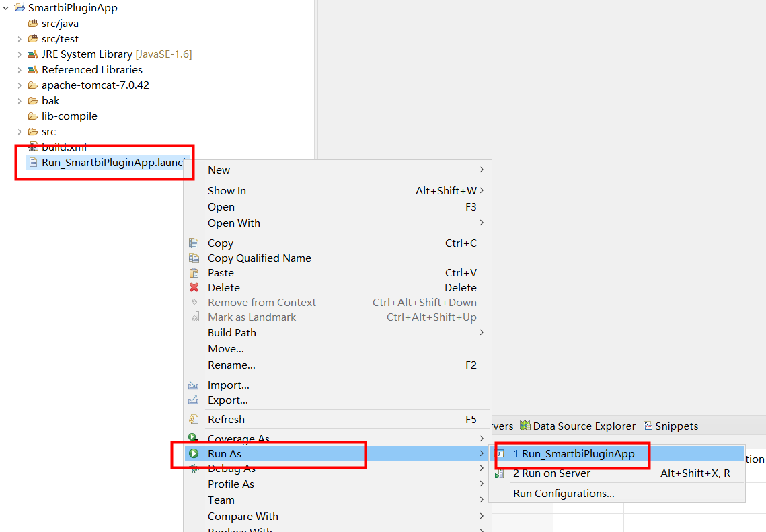Open the Build Path submenu

[x=338, y=333]
